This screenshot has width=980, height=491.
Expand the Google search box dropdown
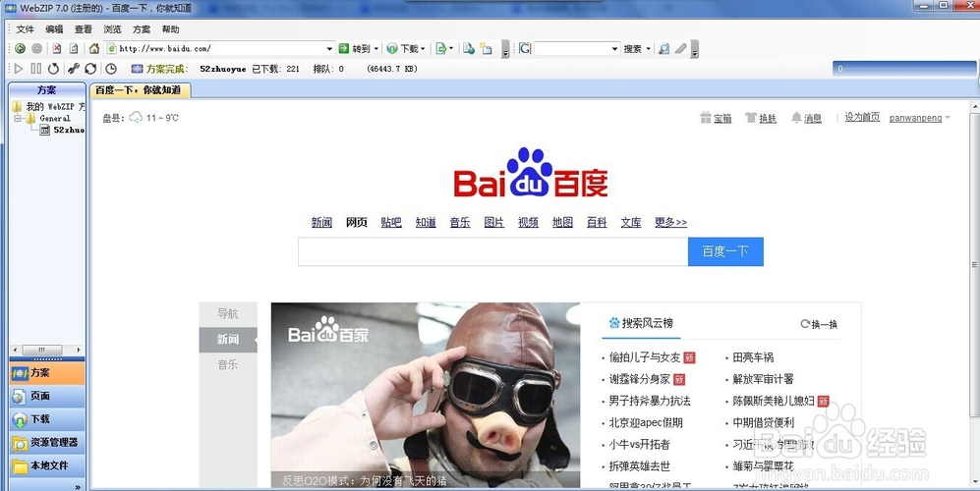click(x=614, y=49)
